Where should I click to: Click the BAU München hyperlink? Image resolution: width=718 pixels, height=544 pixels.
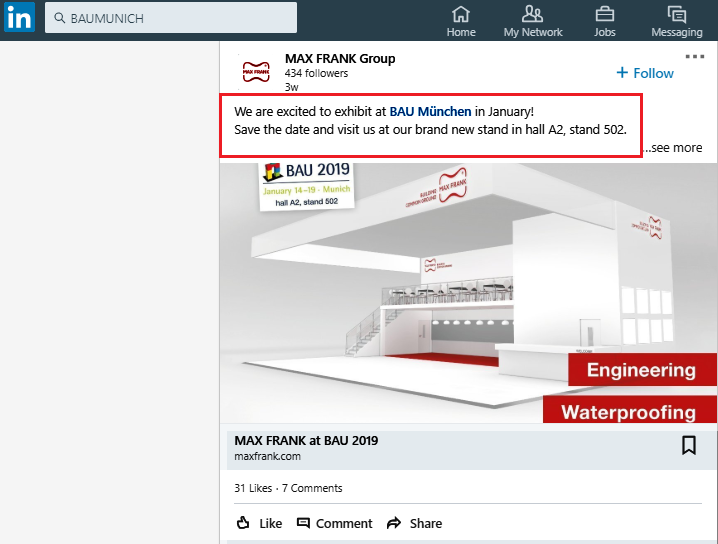(x=430, y=112)
